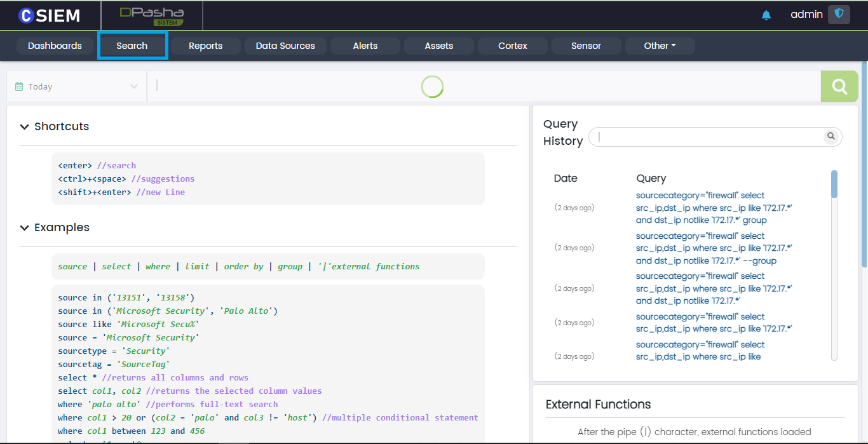Open the Today time range dropdown
This screenshot has height=444, width=868.
click(x=76, y=86)
